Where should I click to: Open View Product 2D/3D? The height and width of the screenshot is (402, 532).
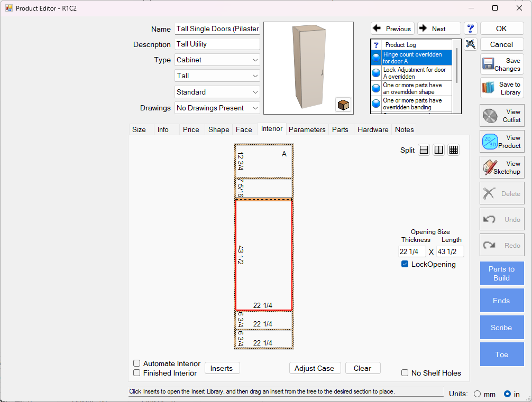[502, 142]
